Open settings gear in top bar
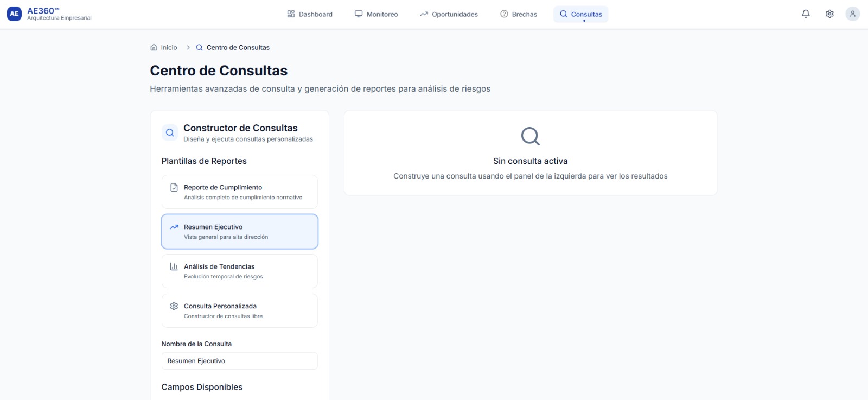Screen dimensions: 868x400 [829, 14]
